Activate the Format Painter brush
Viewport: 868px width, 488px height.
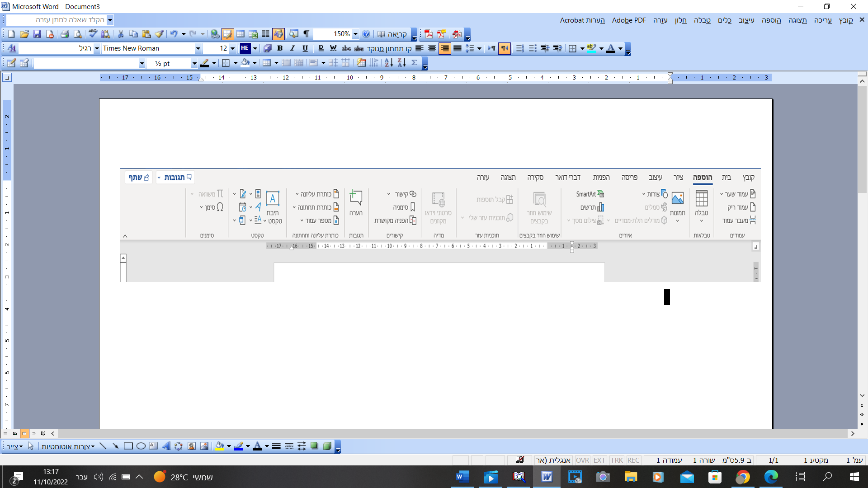[159, 34]
